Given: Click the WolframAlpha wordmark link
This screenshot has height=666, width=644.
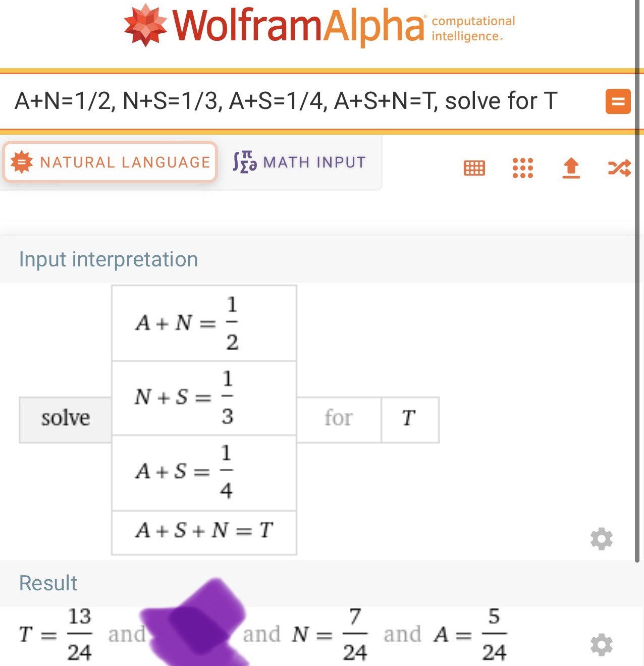Looking at the screenshot, I should point(300,25).
